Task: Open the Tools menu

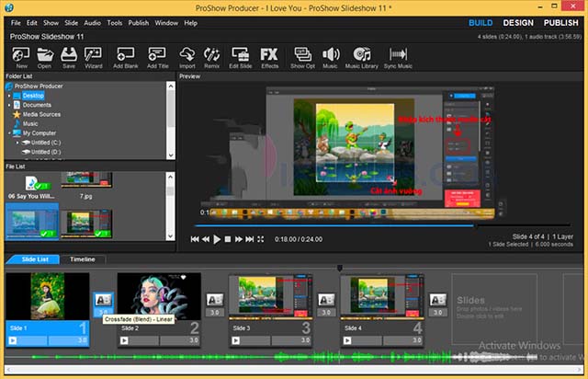Action: click(x=114, y=23)
